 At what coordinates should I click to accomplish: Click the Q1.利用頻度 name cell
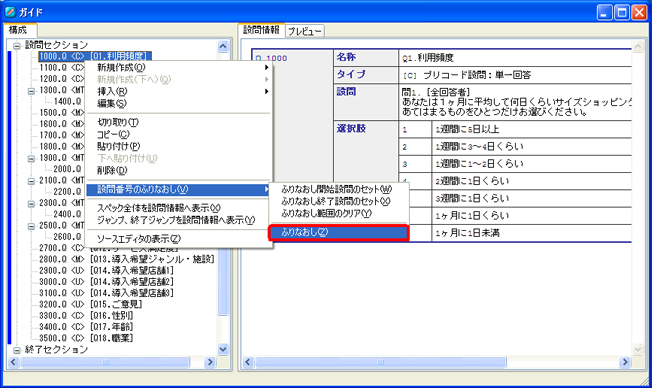pos(515,58)
